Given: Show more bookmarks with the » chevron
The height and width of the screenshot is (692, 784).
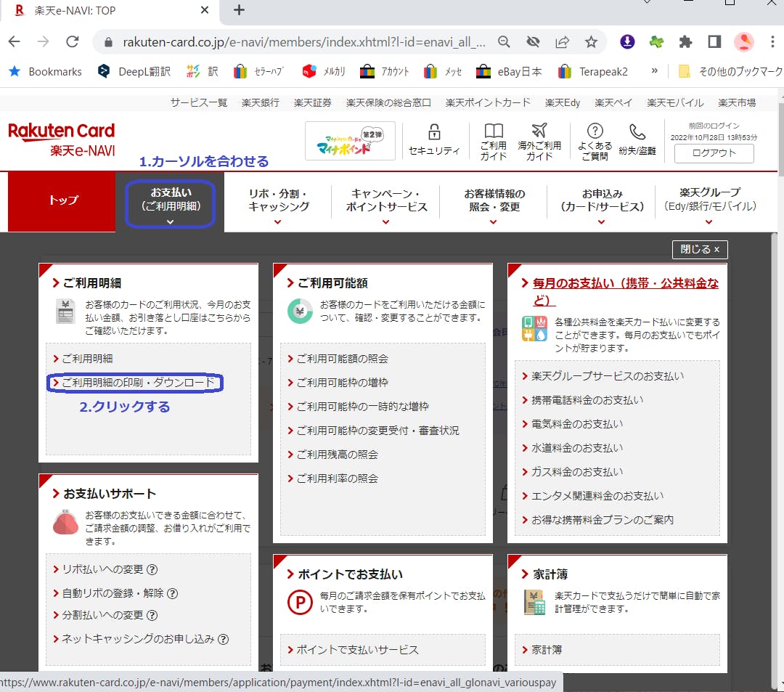Looking at the screenshot, I should point(655,70).
